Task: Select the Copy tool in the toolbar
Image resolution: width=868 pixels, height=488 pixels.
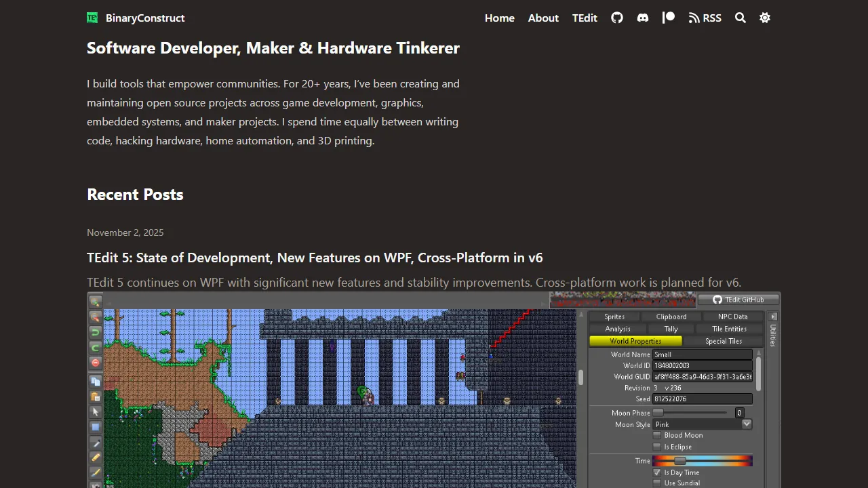Action: (x=96, y=381)
